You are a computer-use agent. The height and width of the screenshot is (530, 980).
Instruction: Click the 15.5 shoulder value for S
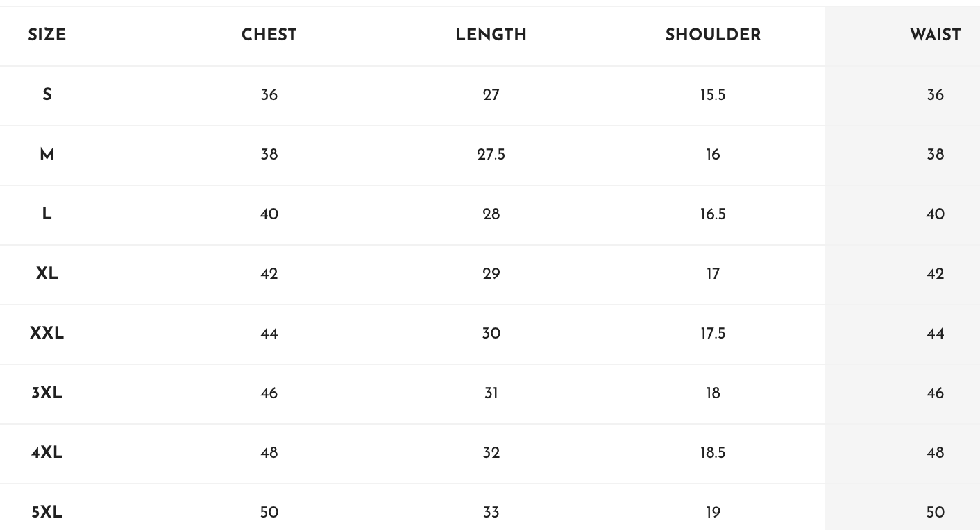pos(713,94)
